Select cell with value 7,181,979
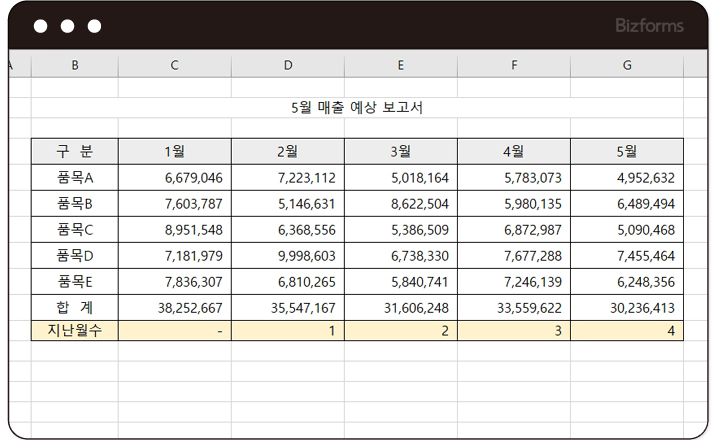Viewport: 715px width, 440px height. 175,255
